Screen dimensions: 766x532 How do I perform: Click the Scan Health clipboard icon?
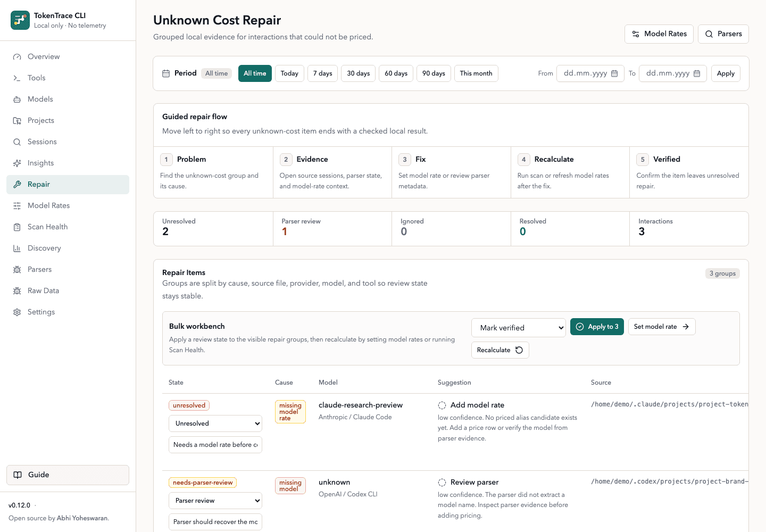[17, 227]
